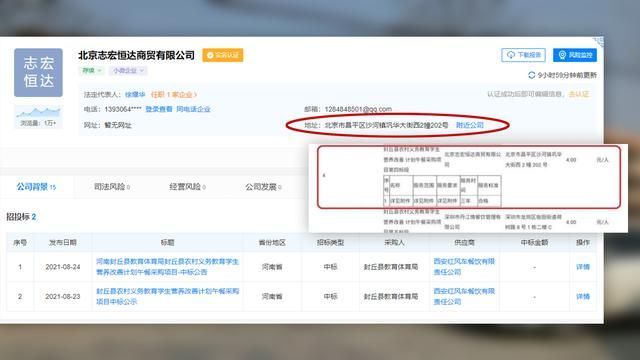Click the 中标金额 column header
The height and width of the screenshot is (360, 640).
tap(534, 242)
